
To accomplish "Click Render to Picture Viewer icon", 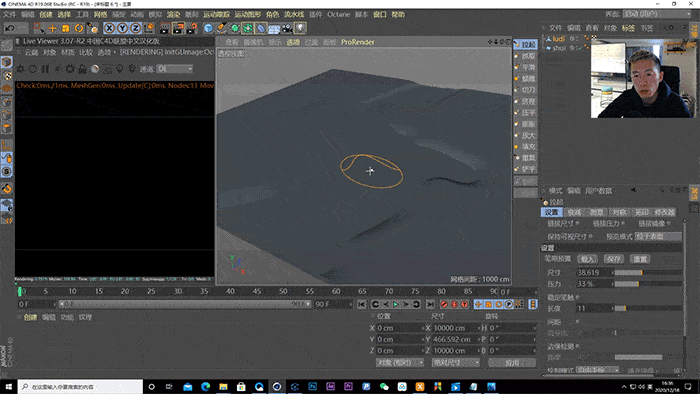I will click(178, 28).
